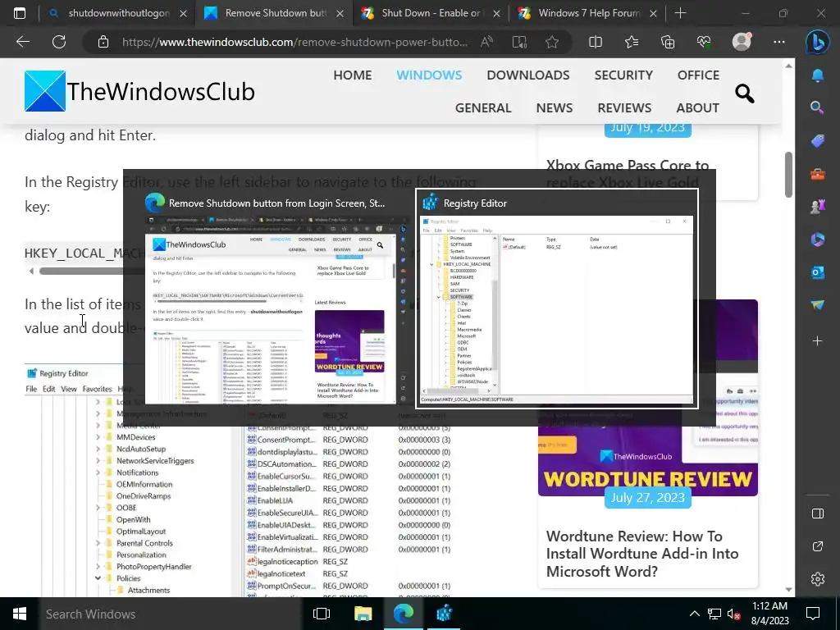Open Bing Copilot sidebar button
This screenshot has width=840, height=630.
coord(818,43)
